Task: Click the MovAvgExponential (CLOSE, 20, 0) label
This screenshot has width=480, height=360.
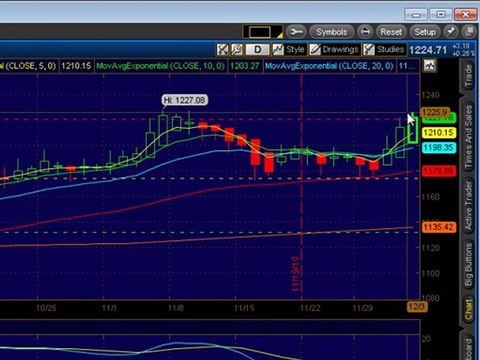Action: coord(329,66)
